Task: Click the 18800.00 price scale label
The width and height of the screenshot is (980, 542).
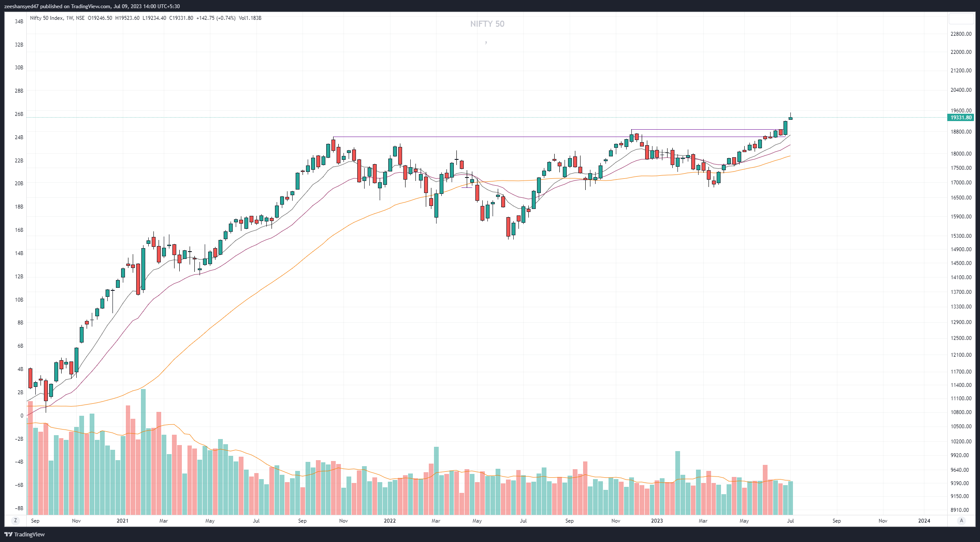Action: [961, 132]
